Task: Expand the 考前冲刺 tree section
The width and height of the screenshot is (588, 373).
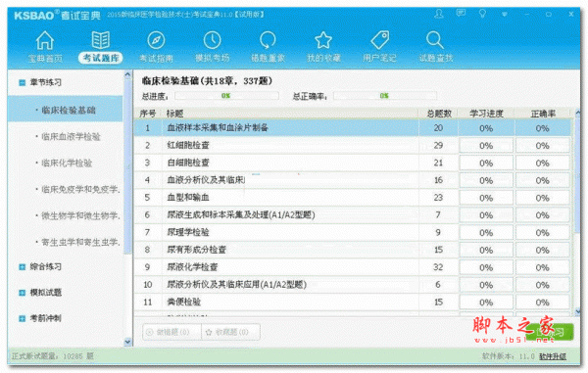Action: click(23, 318)
